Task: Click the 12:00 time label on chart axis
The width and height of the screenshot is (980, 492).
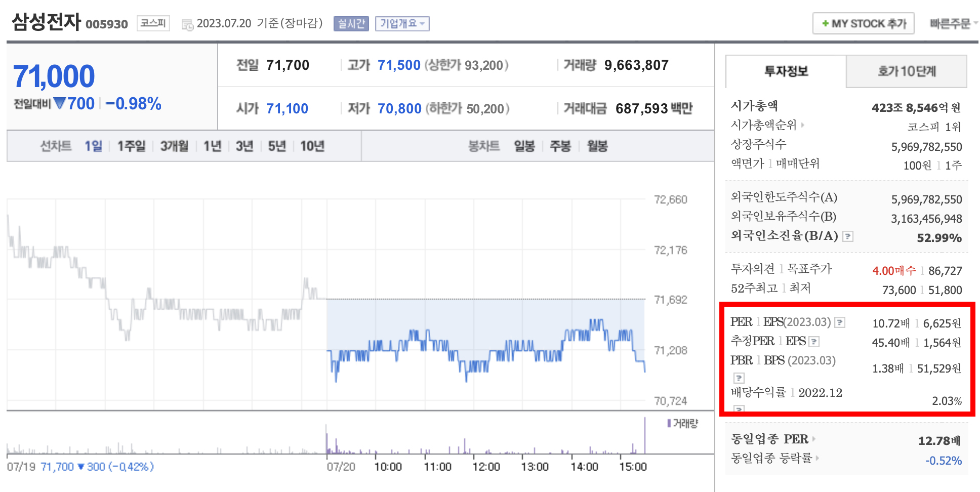Action: coord(486,467)
